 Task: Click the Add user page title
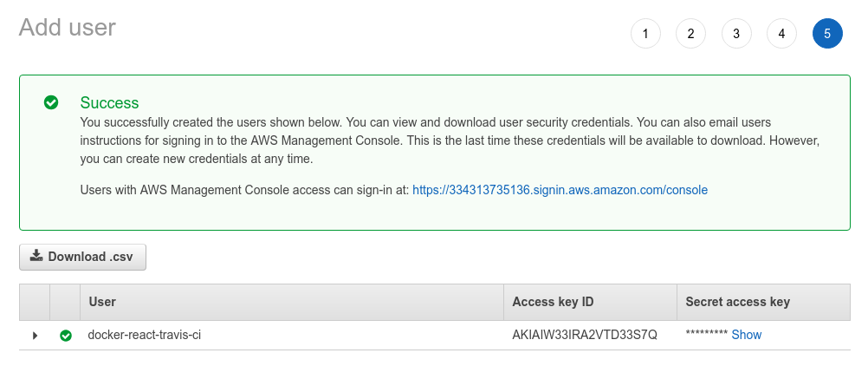pos(67,27)
